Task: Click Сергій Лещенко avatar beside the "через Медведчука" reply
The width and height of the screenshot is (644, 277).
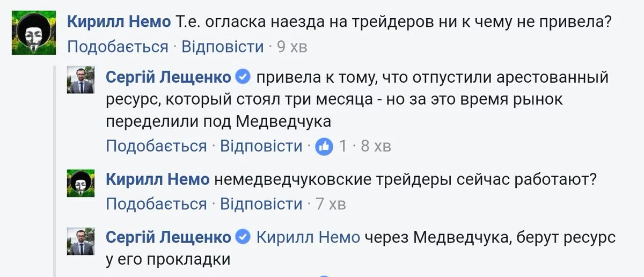Action: click(x=80, y=240)
